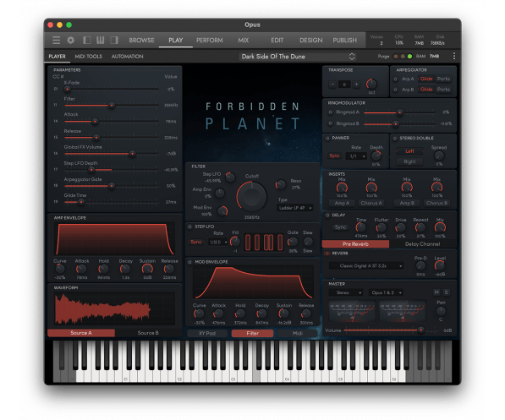Image resolution: width=505 pixels, height=420 pixels.
Task: Open the three-dot options menu
Action: pyautogui.click(x=454, y=57)
